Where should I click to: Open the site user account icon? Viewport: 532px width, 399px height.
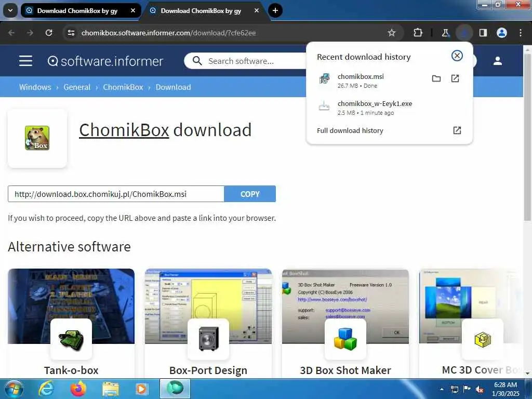pyautogui.click(x=498, y=61)
